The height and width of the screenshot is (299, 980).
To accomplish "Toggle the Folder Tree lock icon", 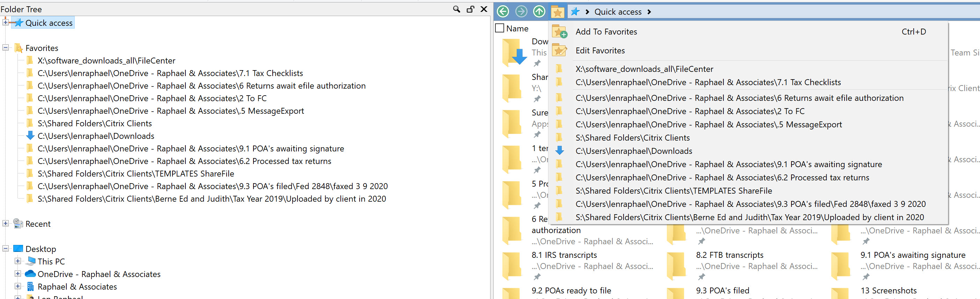I will pos(471,9).
